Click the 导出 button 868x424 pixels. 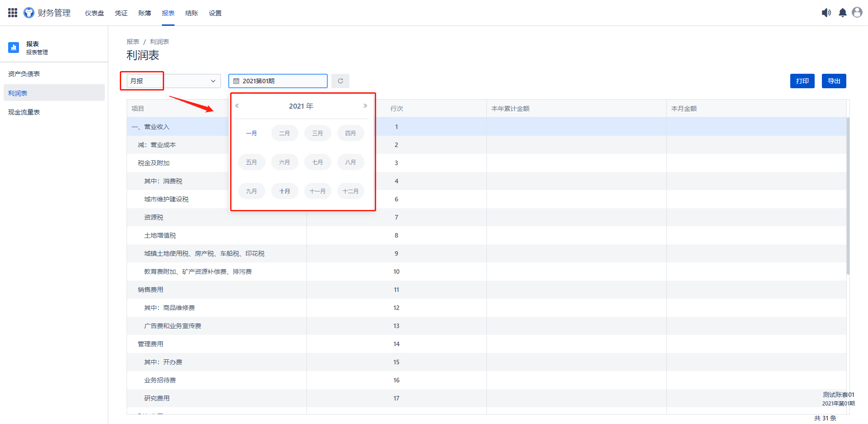tap(834, 81)
